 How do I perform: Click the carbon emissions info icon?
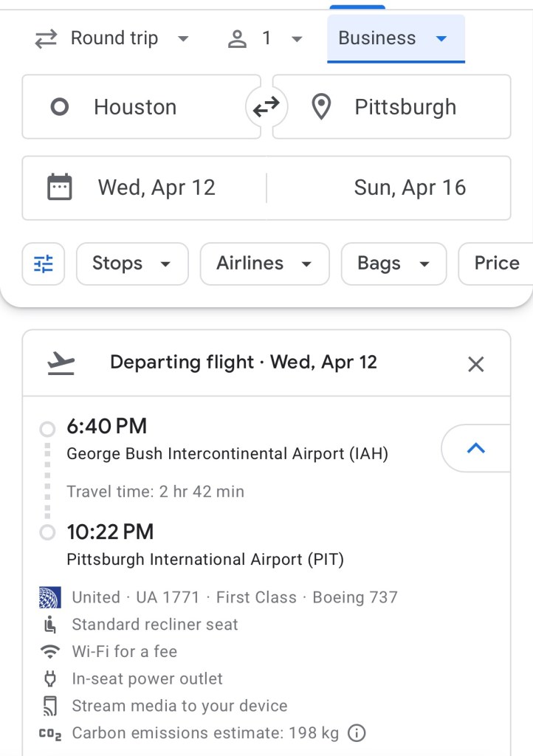[357, 733]
